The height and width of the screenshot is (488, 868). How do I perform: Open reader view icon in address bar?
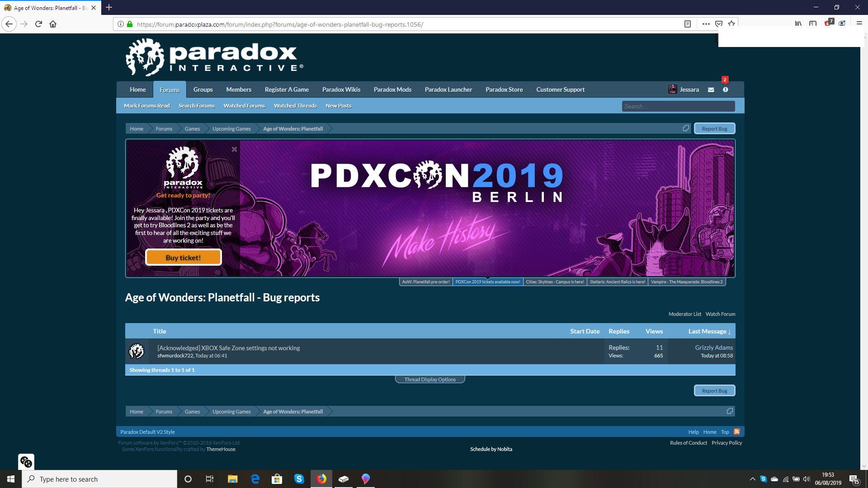point(688,24)
